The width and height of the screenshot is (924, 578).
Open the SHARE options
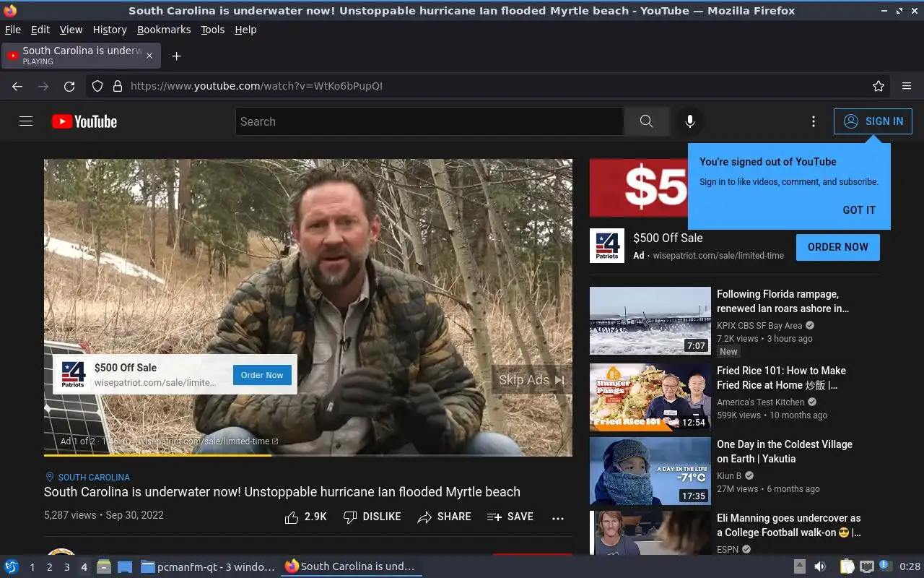pyautogui.click(x=444, y=517)
